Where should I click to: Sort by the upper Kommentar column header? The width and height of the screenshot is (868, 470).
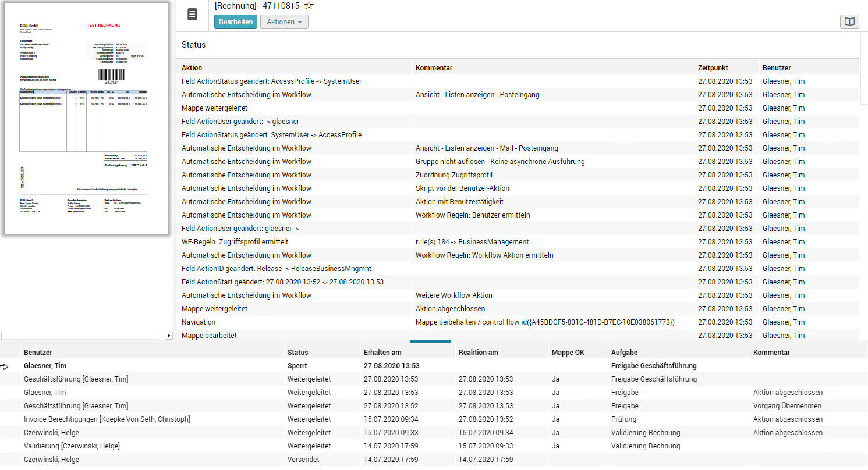[x=434, y=68]
